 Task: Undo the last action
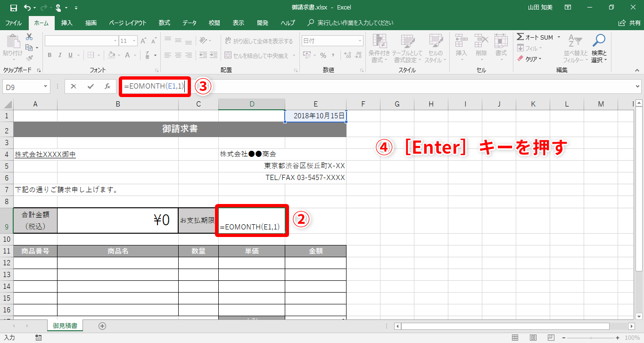click(27, 8)
